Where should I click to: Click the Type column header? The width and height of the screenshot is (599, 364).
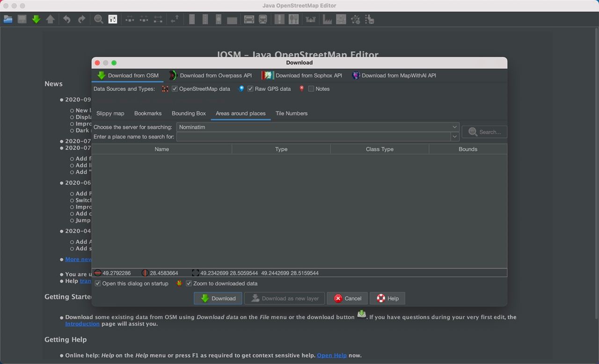pos(281,149)
